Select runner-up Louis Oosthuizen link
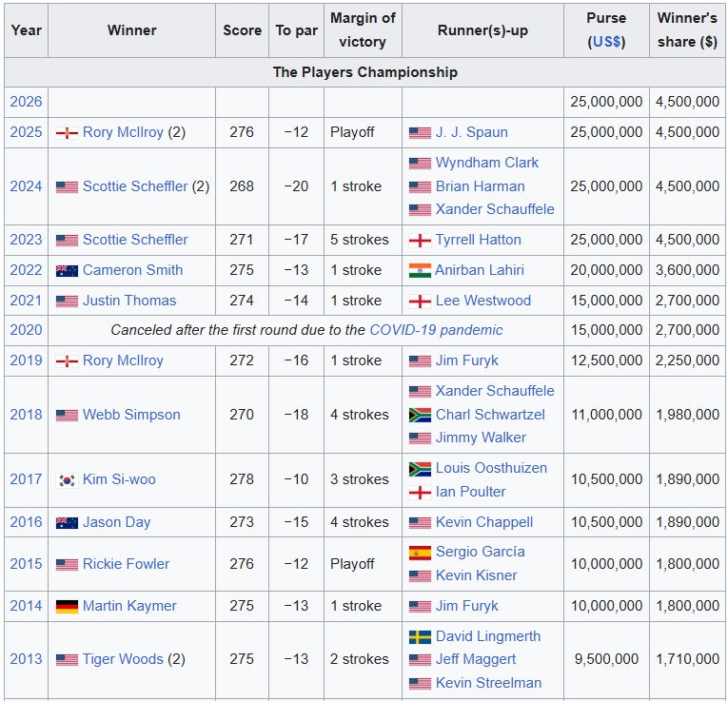This screenshot has width=728, height=701. tap(491, 468)
